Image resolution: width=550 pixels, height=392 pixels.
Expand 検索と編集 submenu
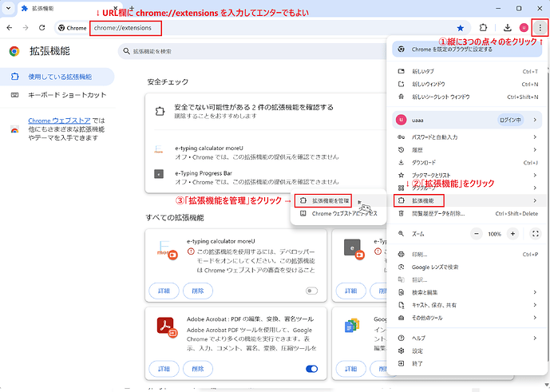(467, 292)
